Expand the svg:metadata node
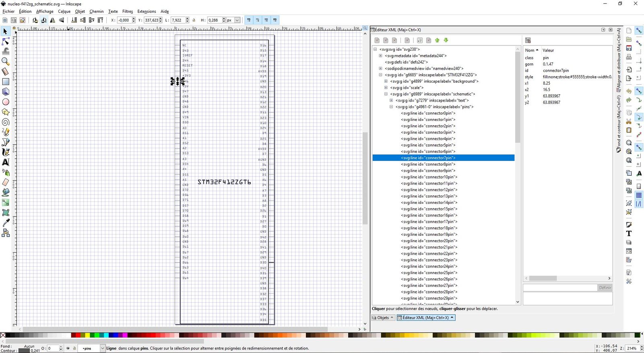Image resolution: width=644 pixels, height=353 pixels. click(x=380, y=56)
